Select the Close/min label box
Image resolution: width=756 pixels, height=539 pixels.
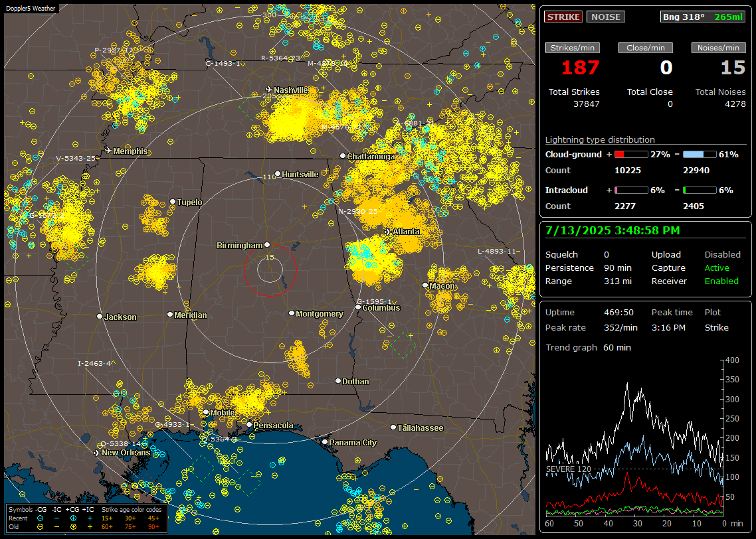646,48
